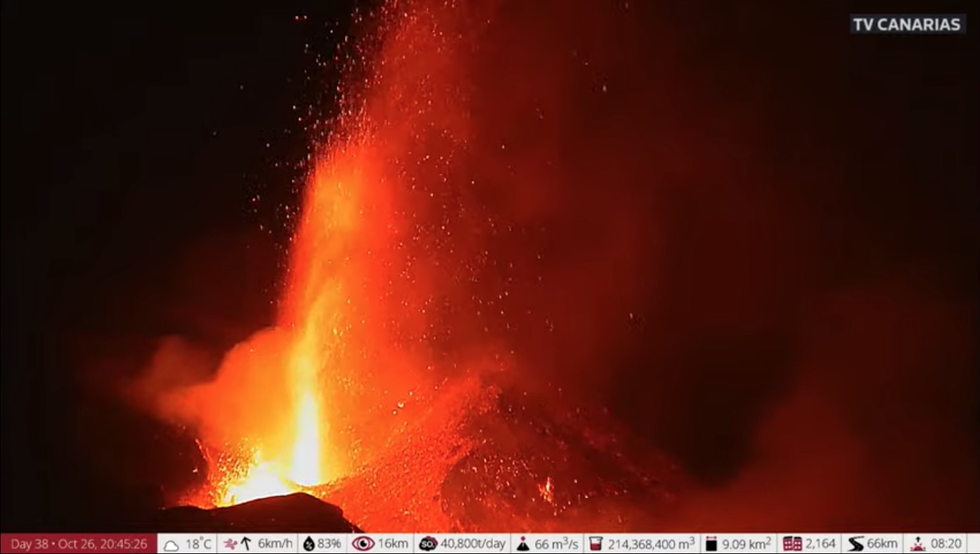
Task: Click the winding road icon
Action: click(856, 544)
